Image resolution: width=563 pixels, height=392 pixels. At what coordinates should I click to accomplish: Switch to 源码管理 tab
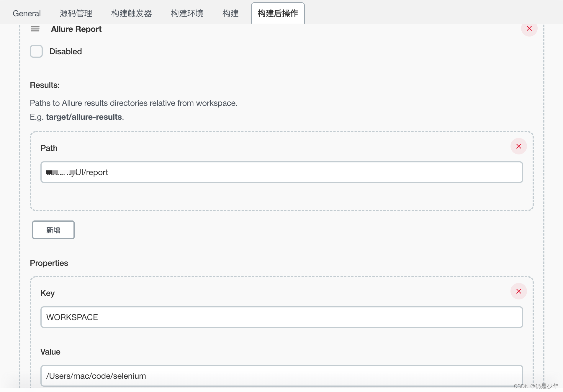pos(76,14)
